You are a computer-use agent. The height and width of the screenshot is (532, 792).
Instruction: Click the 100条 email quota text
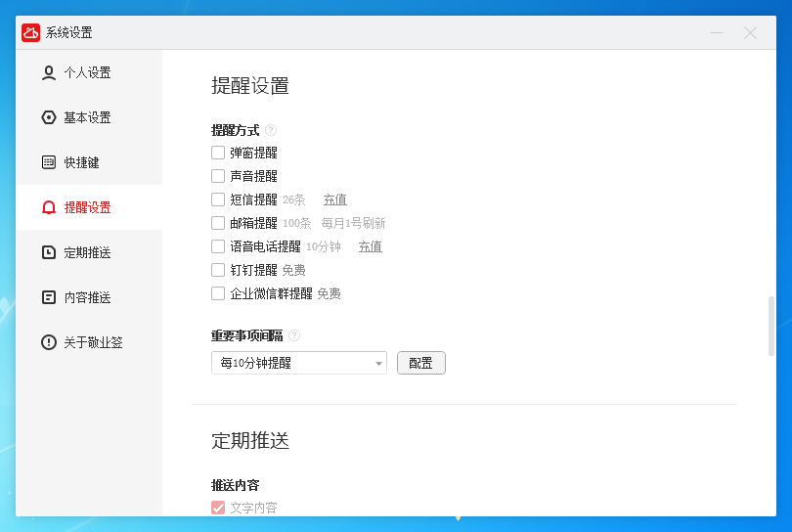pyautogui.click(x=297, y=223)
